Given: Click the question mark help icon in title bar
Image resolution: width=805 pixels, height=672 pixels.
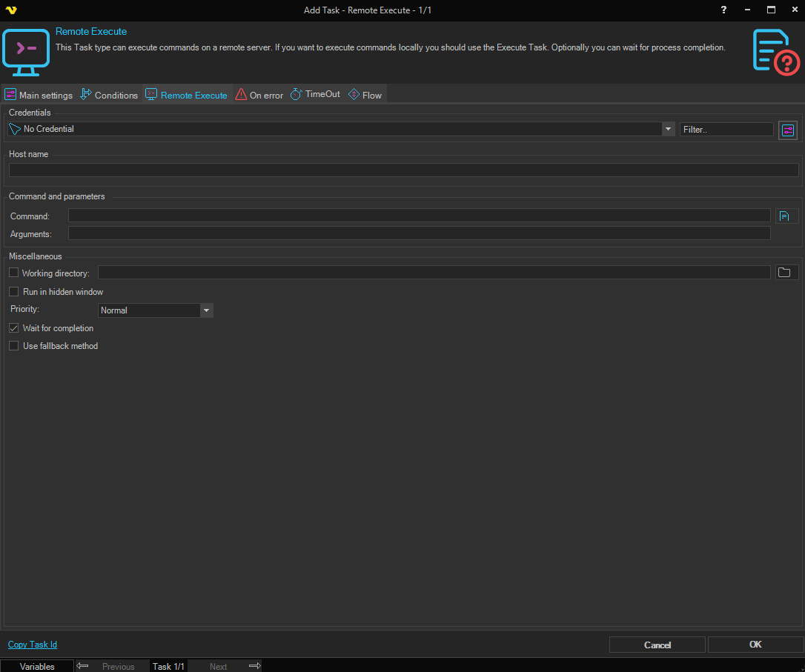Looking at the screenshot, I should click(723, 10).
